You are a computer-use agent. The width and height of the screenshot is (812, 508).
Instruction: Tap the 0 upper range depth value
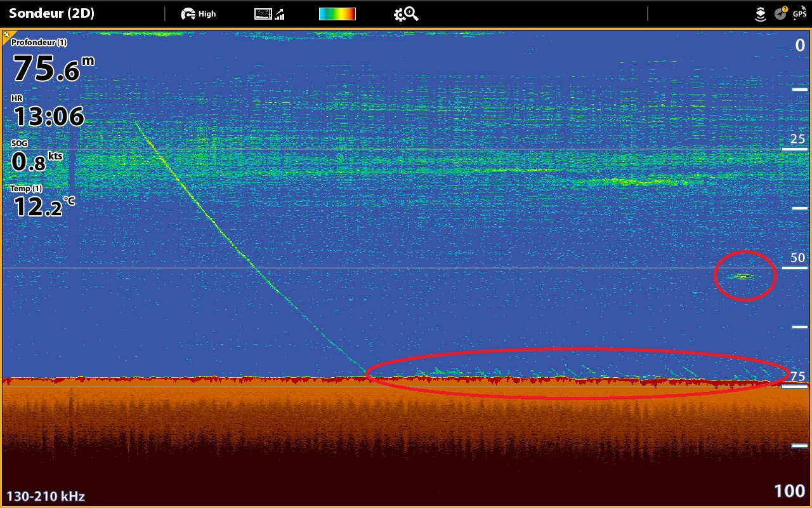point(801,45)
